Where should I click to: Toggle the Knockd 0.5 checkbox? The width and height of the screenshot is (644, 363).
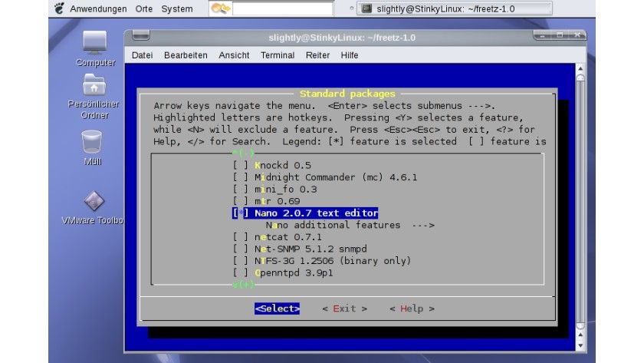point(241,165)
